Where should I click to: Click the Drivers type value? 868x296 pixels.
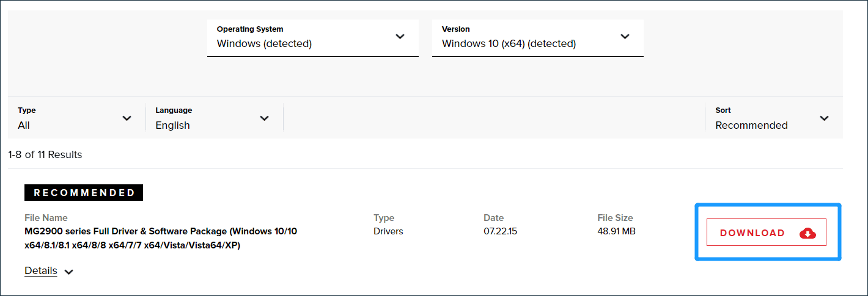click(389, 231)
